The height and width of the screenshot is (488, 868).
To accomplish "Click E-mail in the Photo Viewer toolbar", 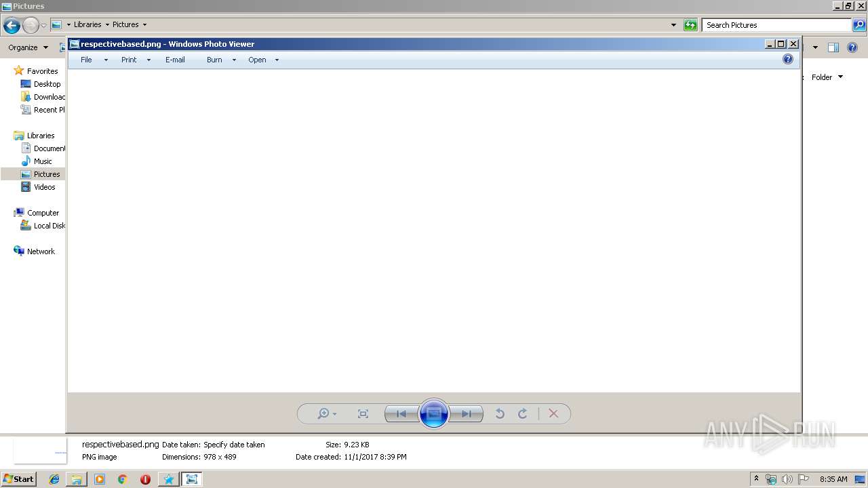I will click(175, 60).
